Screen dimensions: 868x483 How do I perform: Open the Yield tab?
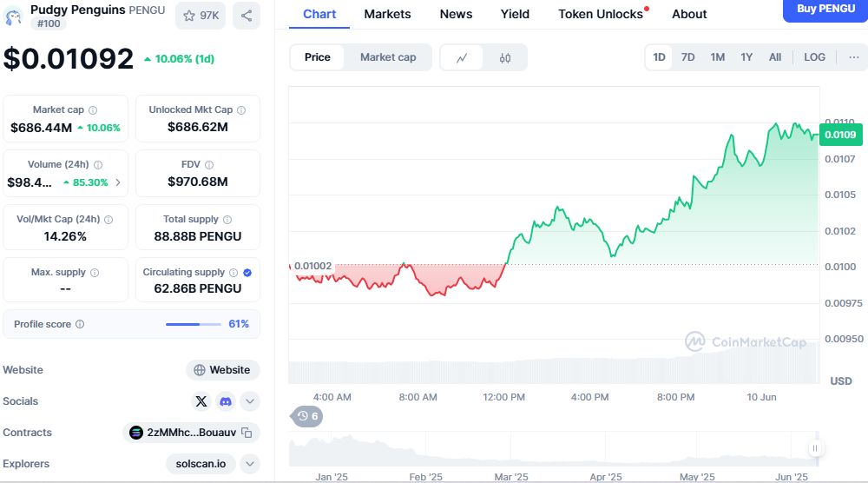(515, 14)
